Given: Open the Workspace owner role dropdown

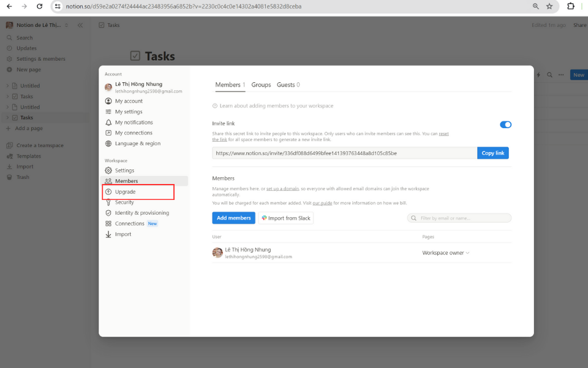Looking at the screenshot, I should (446, 253).
